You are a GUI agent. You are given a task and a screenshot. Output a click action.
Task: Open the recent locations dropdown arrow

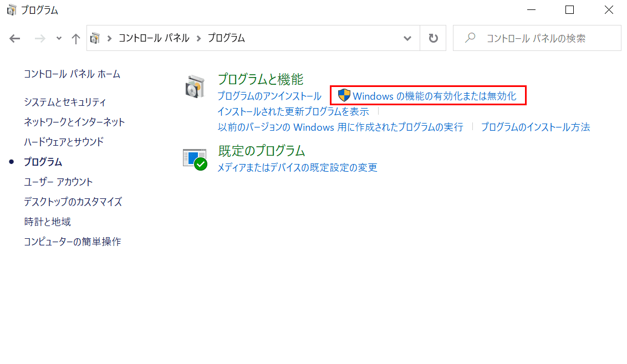pyautogui.click(x=59, y=38)
